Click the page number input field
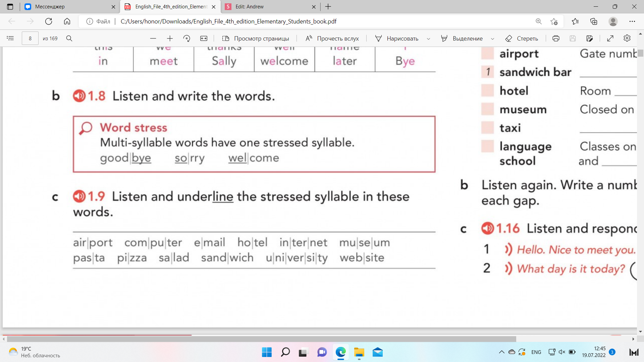 tap(30, 38)
